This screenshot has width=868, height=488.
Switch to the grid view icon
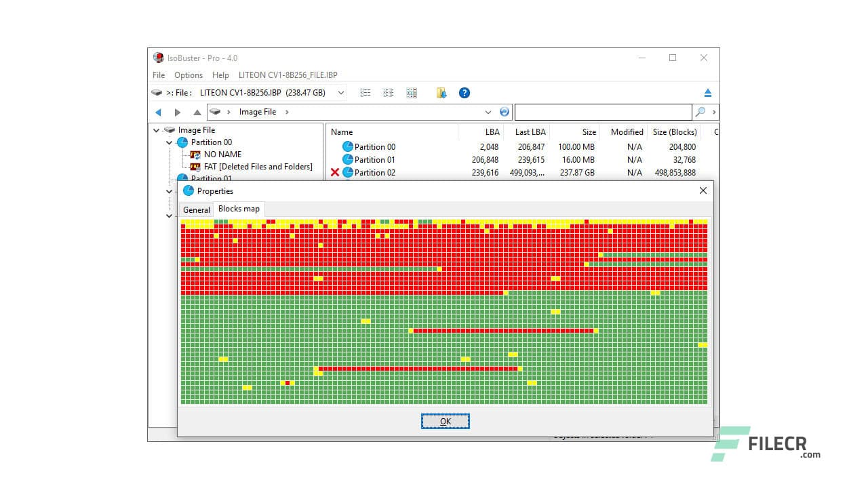[412, 93]
